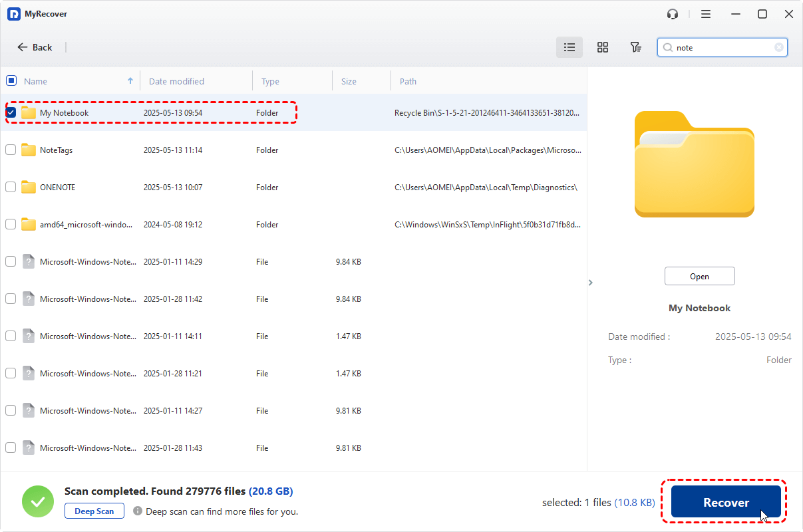
Task: Check the file dated 2025-01-28 11:42
Action: click(x=11, y=299)
